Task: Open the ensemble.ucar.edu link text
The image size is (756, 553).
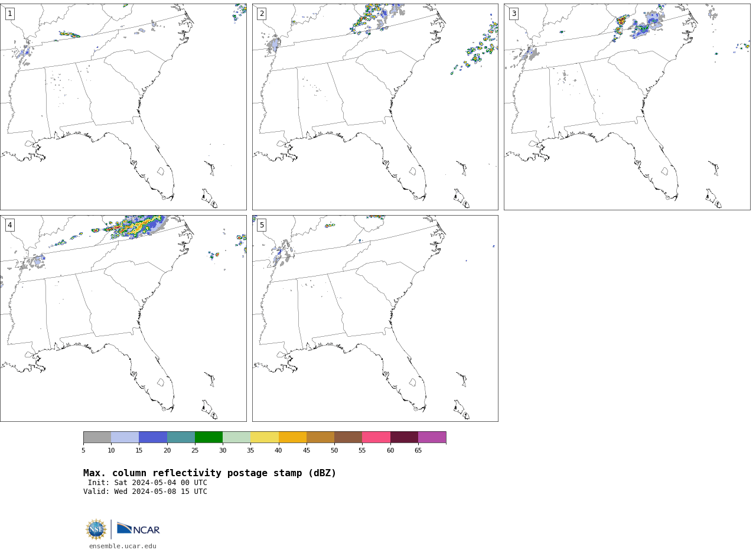Action: click(x=123, y=547)
